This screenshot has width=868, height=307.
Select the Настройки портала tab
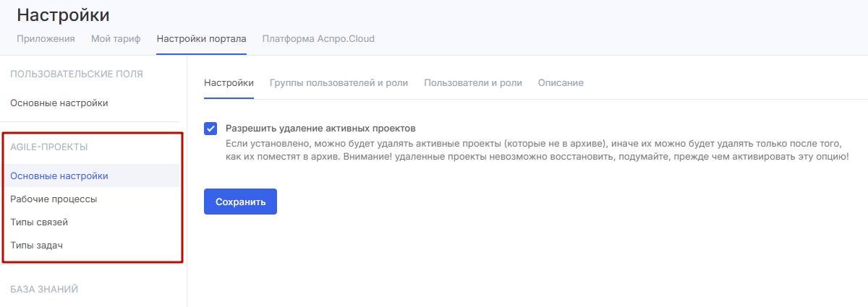pyautogui.click(x=201, y=39)
